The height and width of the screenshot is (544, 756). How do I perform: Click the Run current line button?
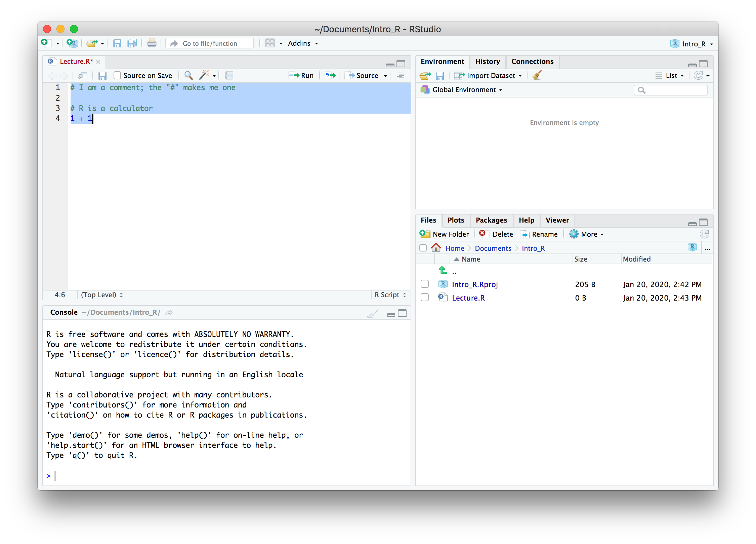301,76
